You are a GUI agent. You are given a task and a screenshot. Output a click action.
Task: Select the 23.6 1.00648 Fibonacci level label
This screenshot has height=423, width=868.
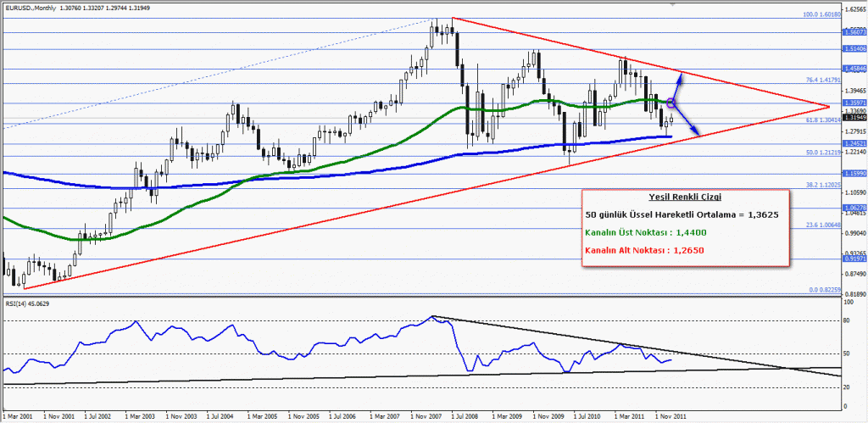822,225
